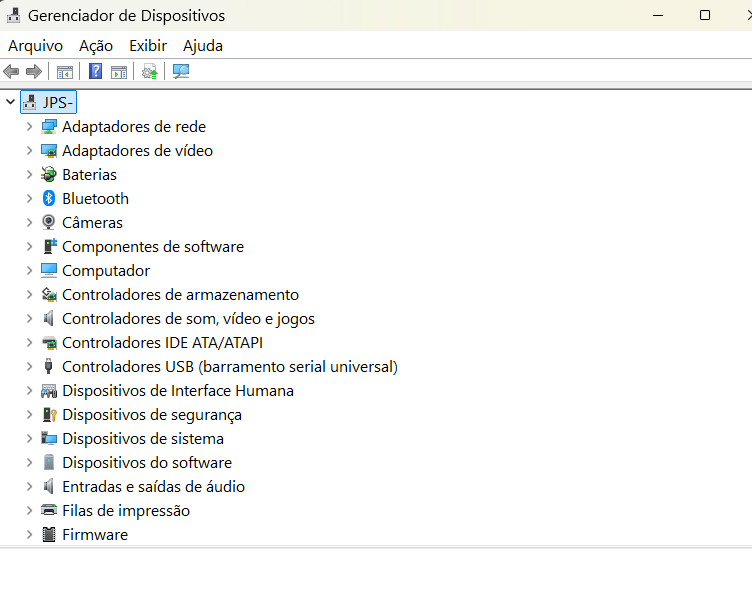Click the Update device driver toolbar icon

[x=150, y=72]
